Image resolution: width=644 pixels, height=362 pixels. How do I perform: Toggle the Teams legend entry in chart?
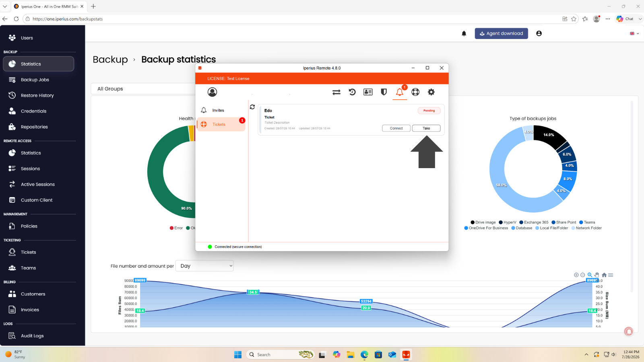[x=587, y=222]
